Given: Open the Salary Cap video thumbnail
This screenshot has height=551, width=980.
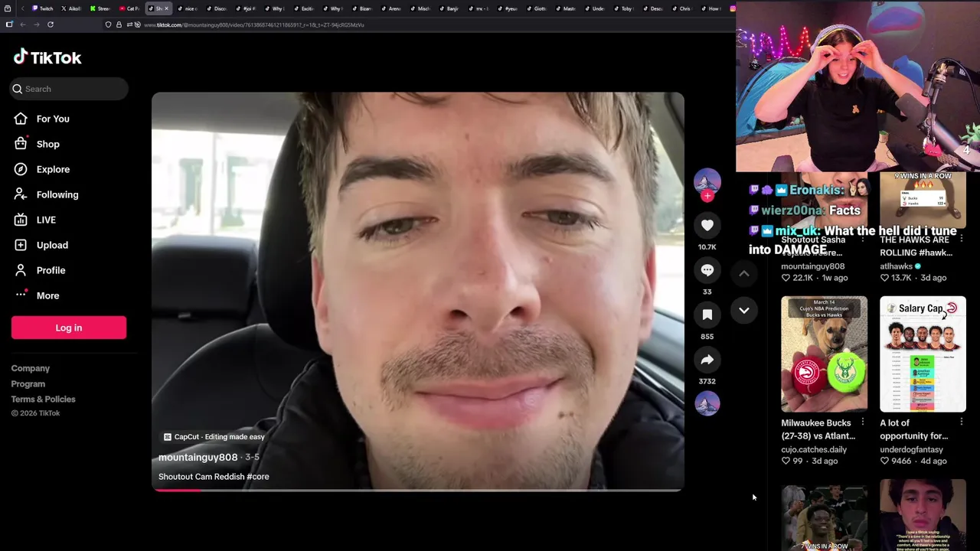Looking at the screenshot, I should click(923, 354).
